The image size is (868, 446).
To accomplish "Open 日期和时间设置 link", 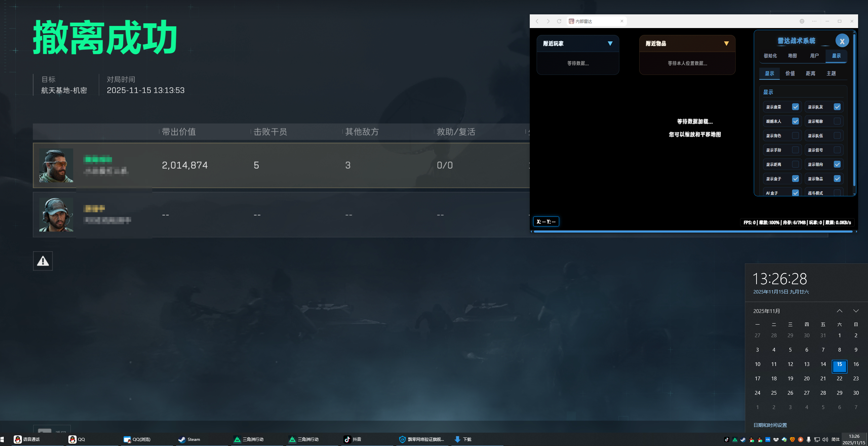I will pyautogui.click(x=770, y=425).
